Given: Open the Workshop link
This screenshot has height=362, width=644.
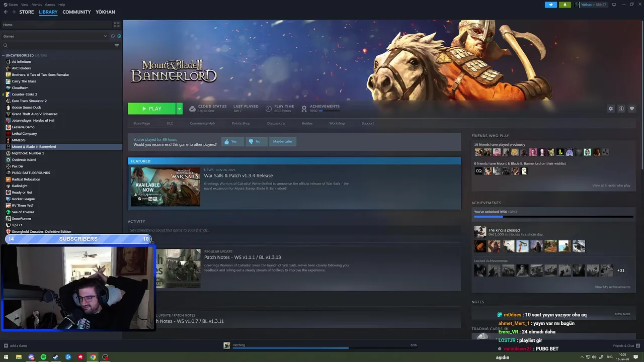Looking at the screenshot, I should [x=337, y=123].
